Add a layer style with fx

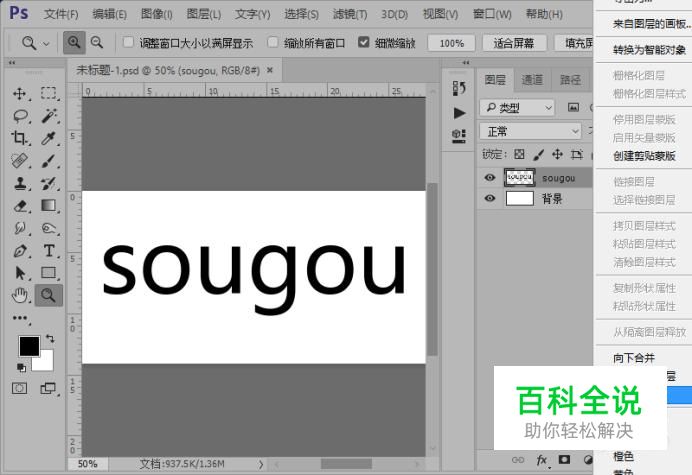pyautogui.click(x=542, y=460)
